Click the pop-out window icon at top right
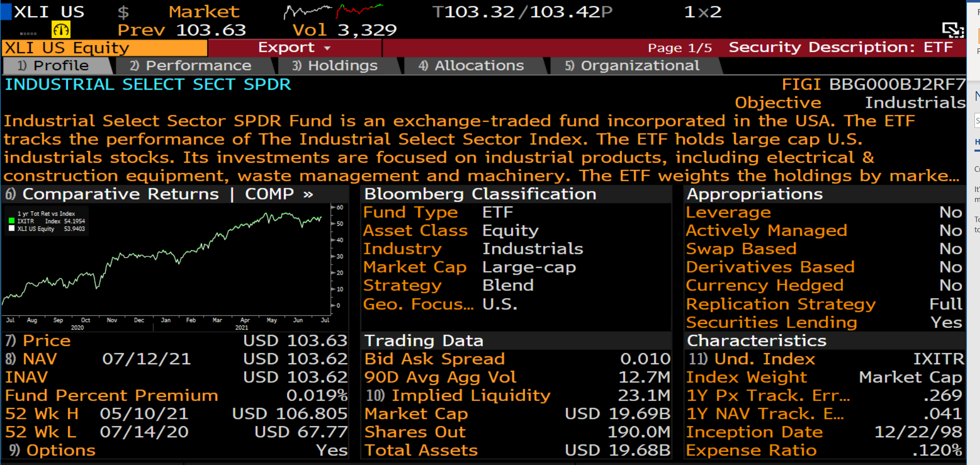980x465 pixels. (953, 30)
